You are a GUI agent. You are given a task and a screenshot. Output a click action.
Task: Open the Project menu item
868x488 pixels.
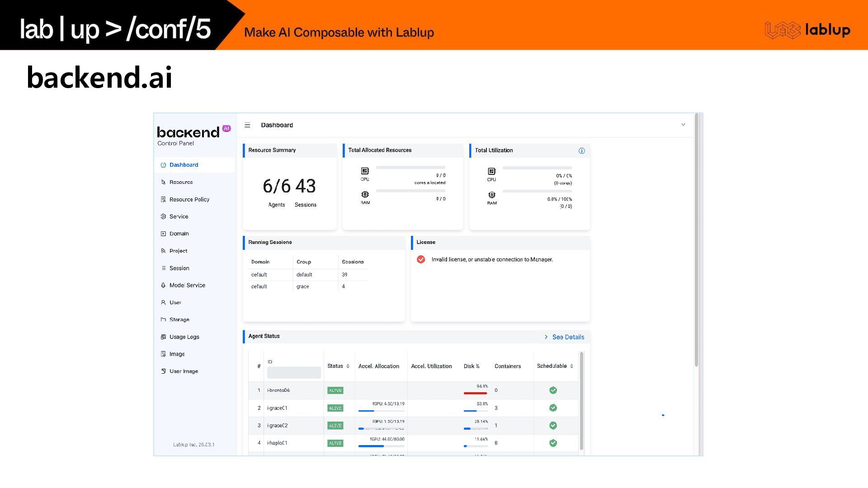point(178,251)
